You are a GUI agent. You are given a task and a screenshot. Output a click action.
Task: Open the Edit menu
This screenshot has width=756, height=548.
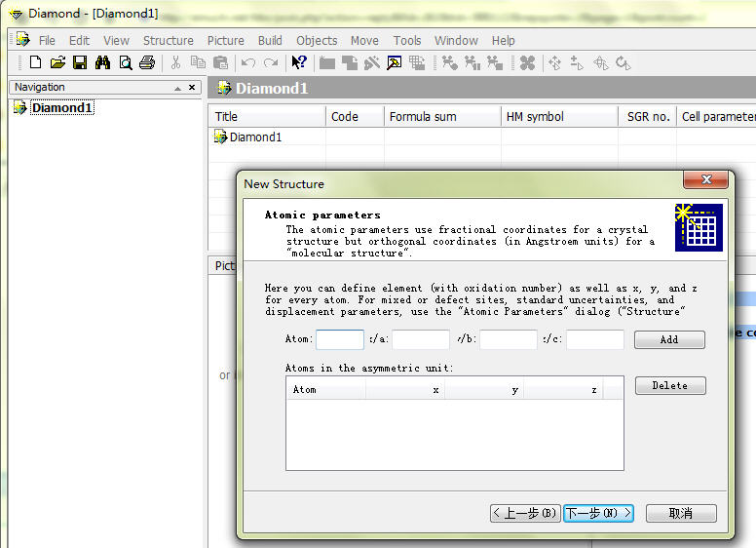[x=79, y=41]
